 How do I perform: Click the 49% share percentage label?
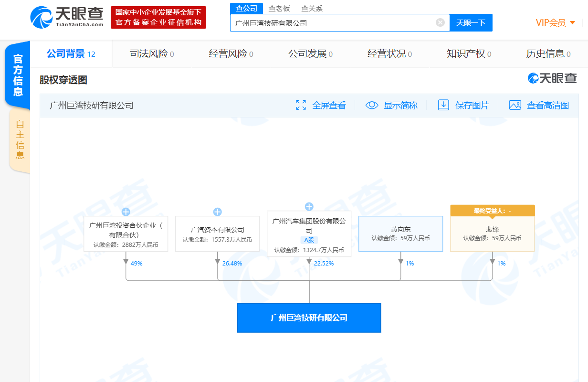pos(136,263)
